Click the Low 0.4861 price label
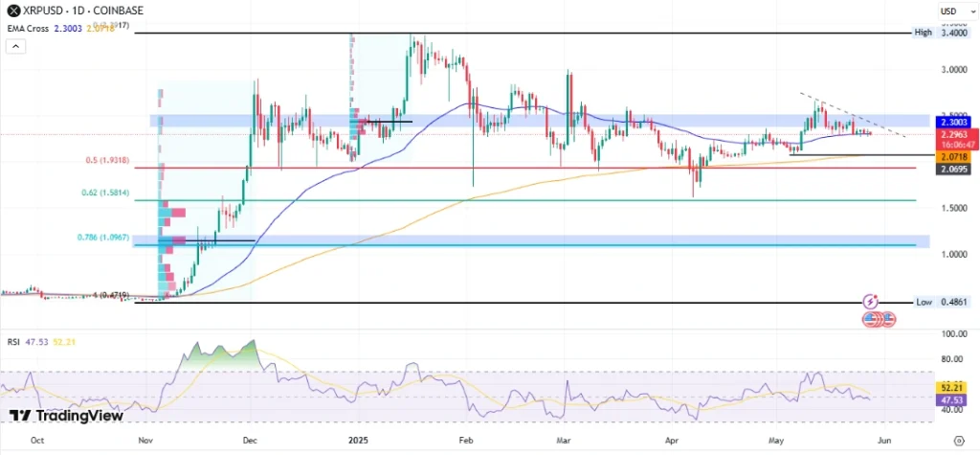The width and height of the screenshot is (980, 455). 943,303
